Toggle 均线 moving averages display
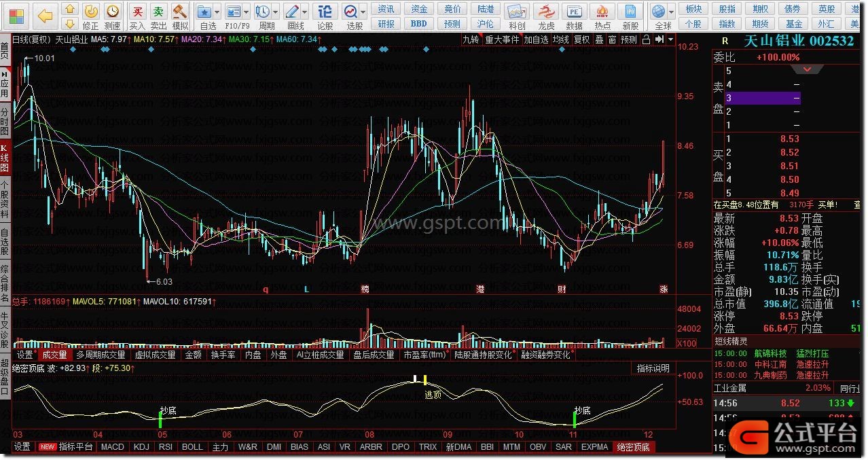Screen dimensions: 868x460 [x=560, y=39]
